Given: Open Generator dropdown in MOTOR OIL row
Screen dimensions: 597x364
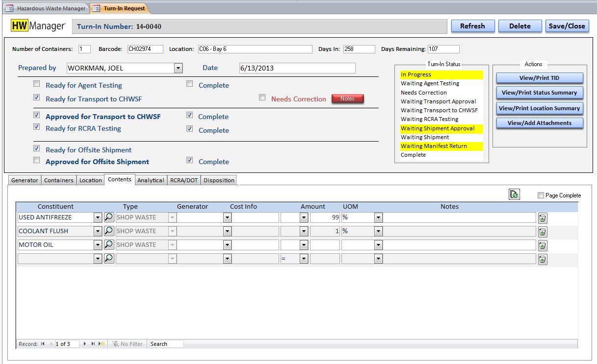Looking at the screenshot, I should (227, 245).
